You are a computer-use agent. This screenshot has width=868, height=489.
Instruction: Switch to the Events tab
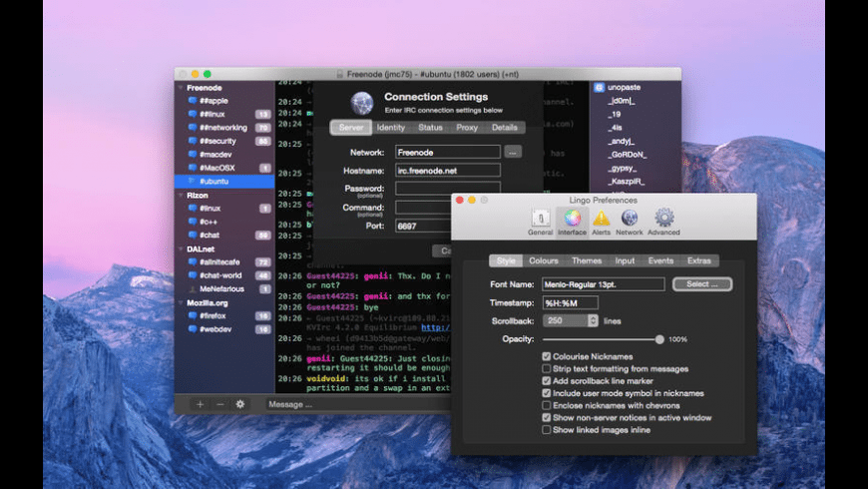coord(660,260)
